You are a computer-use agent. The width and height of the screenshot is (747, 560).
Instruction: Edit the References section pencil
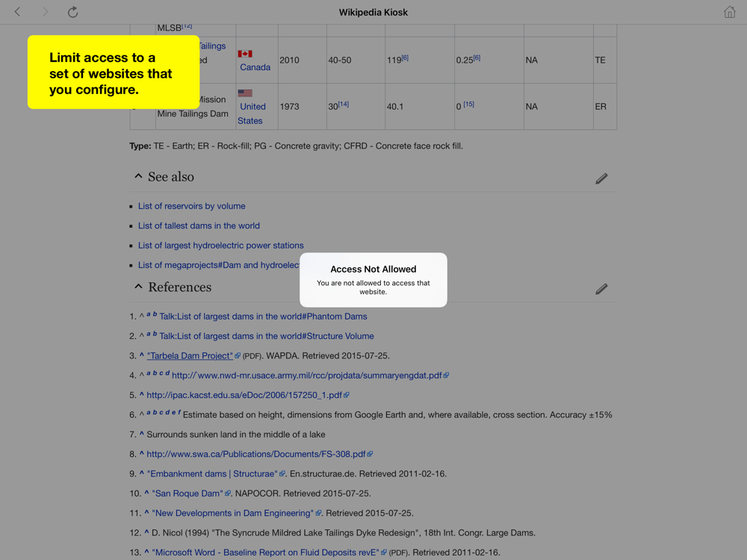[601, 289]
